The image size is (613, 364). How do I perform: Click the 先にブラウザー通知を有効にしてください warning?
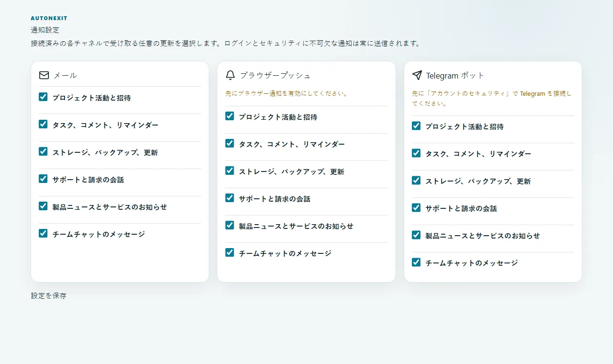pyautogui.click(x=286, y=93)
